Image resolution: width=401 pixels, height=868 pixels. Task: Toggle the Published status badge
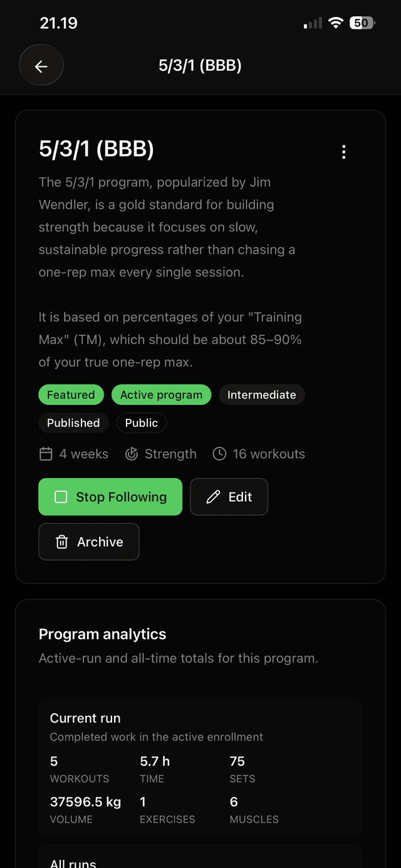[73, 423]
